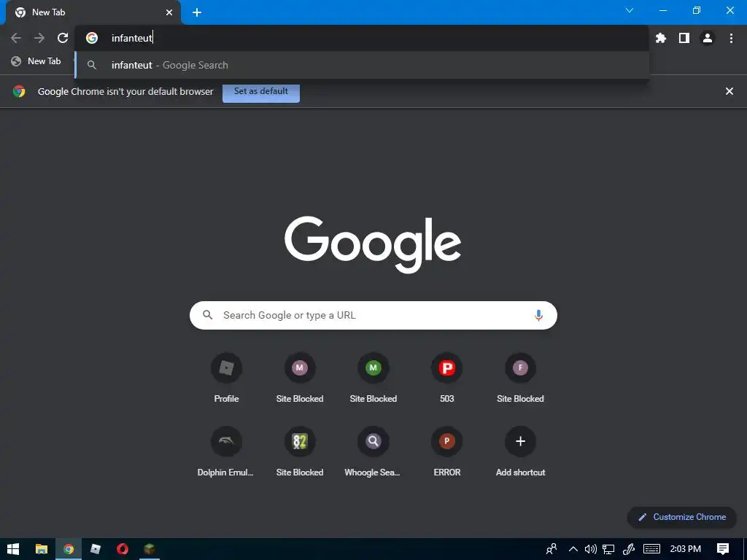Open the Dolphin Emul... shortcut
This screenshot has height=560, width=747.
click(x=226, y=452)
